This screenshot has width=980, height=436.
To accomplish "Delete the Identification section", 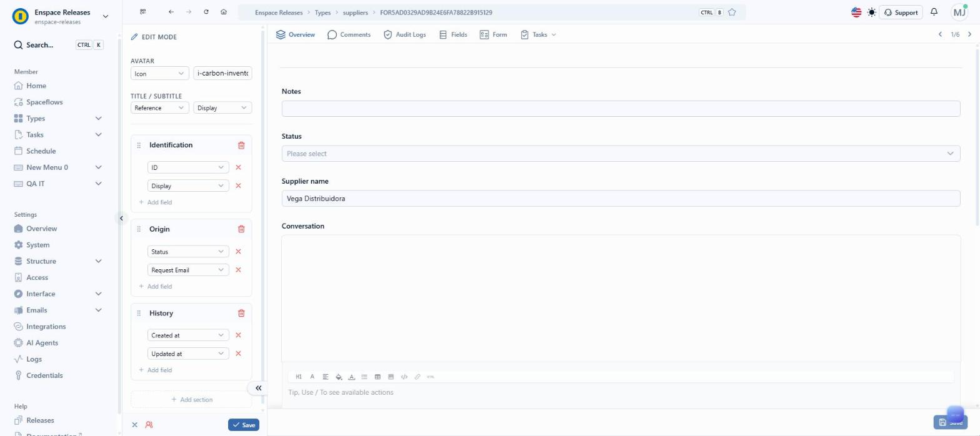I will [x=241, y=145].
